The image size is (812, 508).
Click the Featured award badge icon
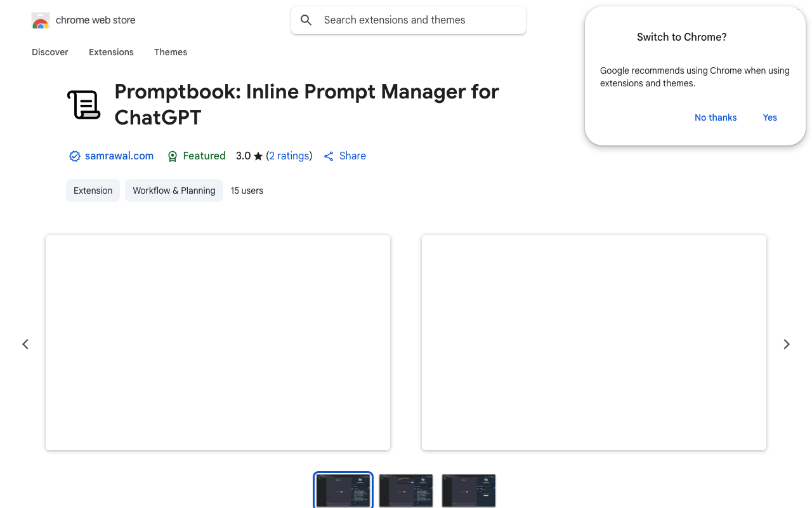click(173, 156)
